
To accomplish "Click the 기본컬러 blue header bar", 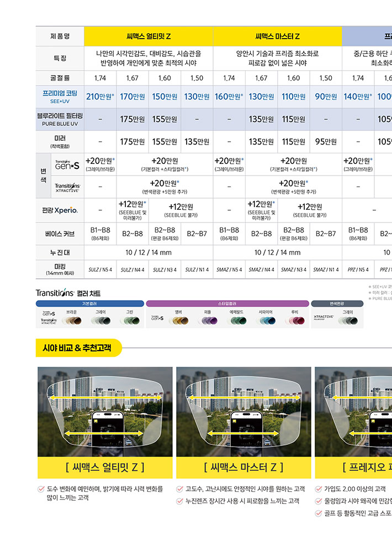I will click(90, 304).
